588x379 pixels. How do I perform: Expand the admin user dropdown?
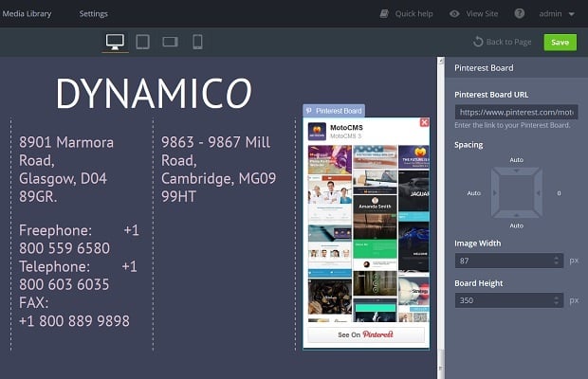pyautogui.click(x=558, y=14)
